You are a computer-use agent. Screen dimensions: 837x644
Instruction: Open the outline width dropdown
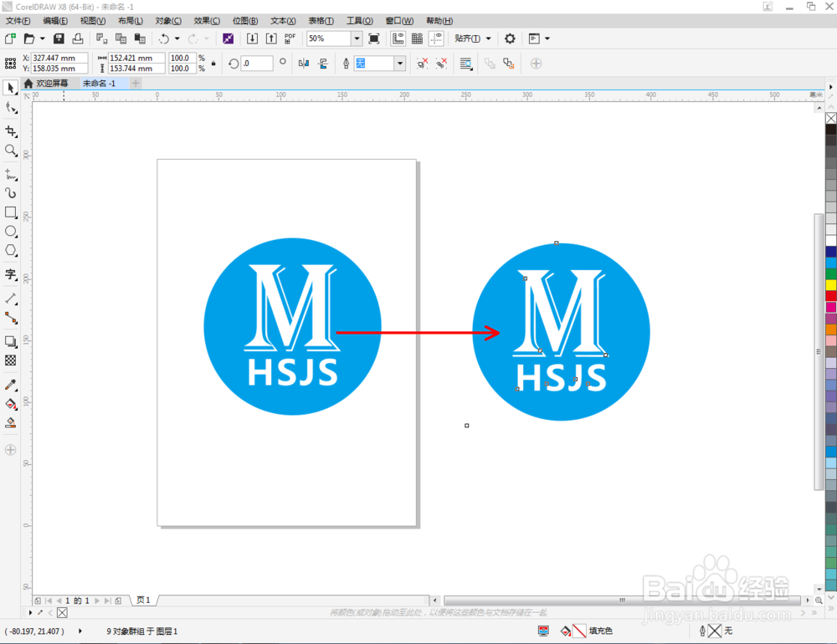click(x=400, y=64)
